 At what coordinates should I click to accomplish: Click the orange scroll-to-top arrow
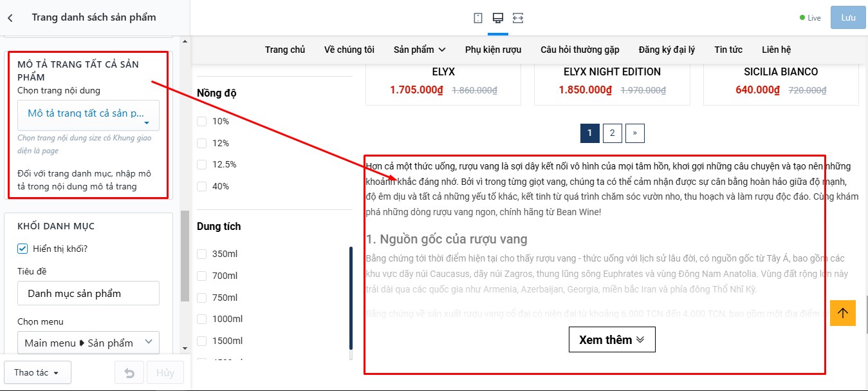point(843,313)
